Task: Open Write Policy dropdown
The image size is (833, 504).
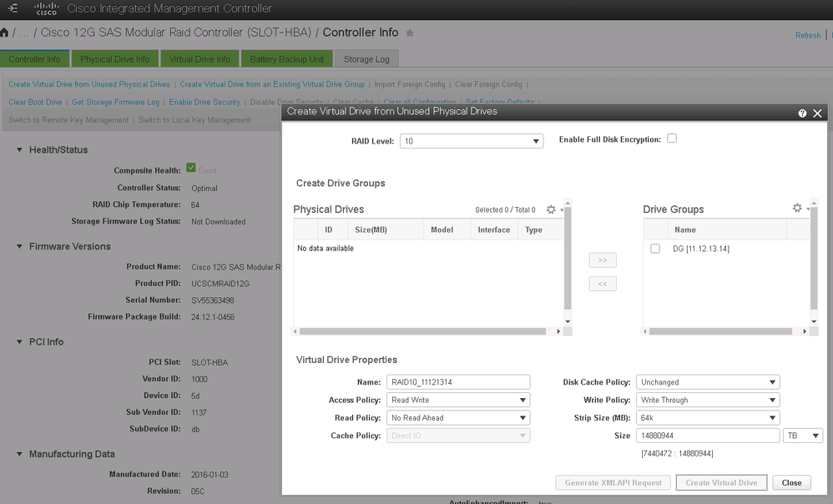Action: (708, 400)
